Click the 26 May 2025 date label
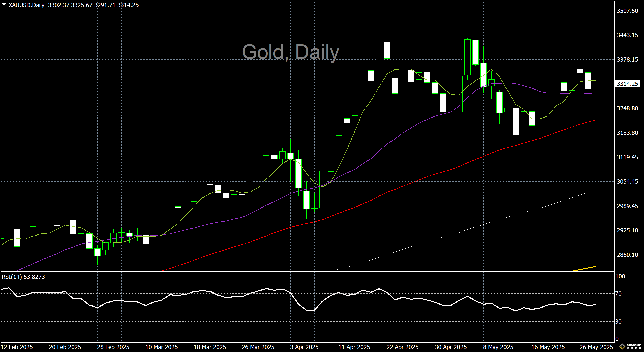 (x=596, y=347)
